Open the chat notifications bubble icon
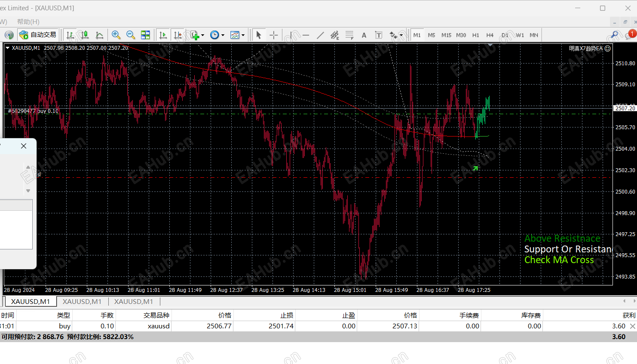This screenshot has width=637, height=364. click(630, 35)
